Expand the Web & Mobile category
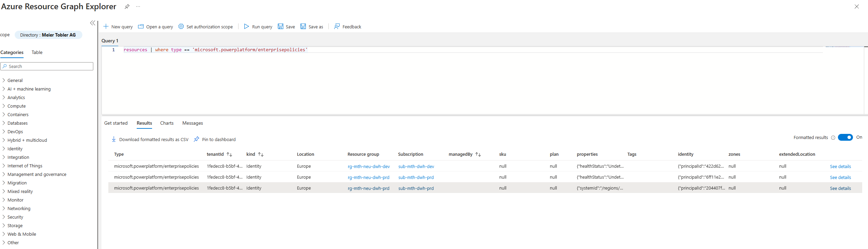Viewport: 868px width, 249px height. (4, 234)
